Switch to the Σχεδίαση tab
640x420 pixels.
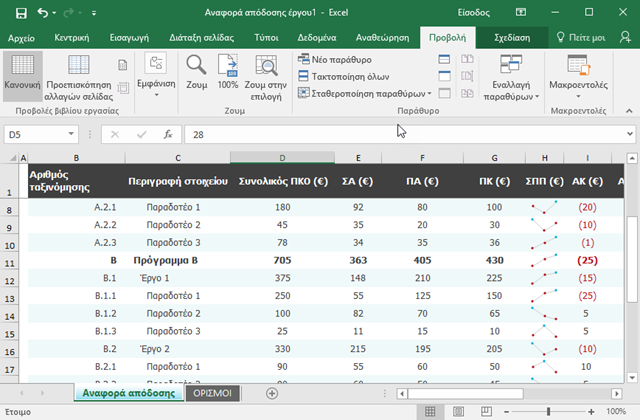[x=512, y=38]
